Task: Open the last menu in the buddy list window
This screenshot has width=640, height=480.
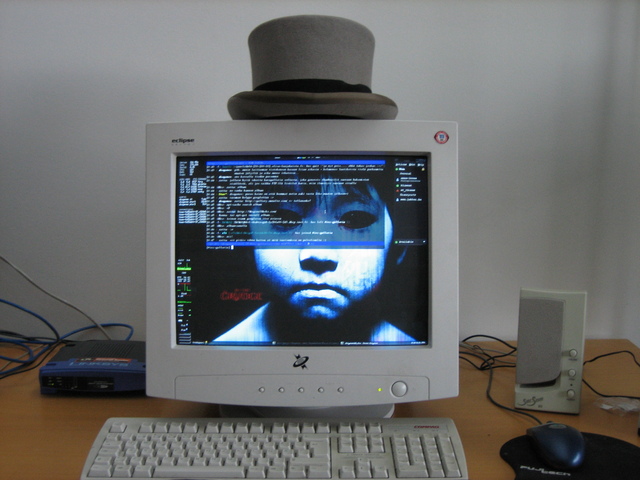Action: tap(421, 164)
